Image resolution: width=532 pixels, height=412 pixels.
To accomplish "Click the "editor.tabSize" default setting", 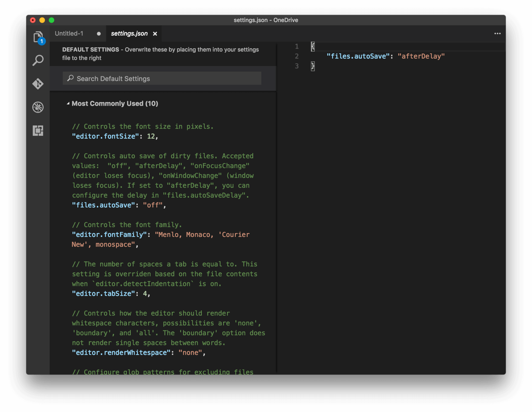I will 111,294.
